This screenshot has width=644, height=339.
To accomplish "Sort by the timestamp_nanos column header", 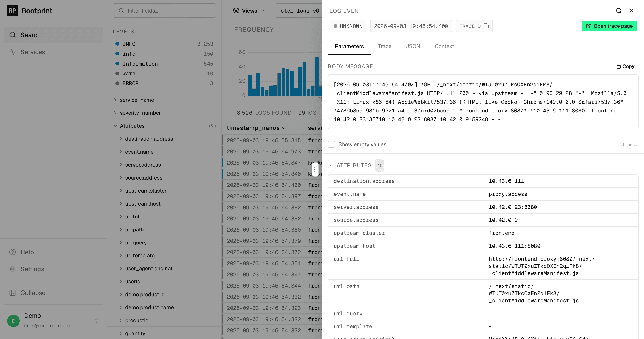I will tap(256, 128).
